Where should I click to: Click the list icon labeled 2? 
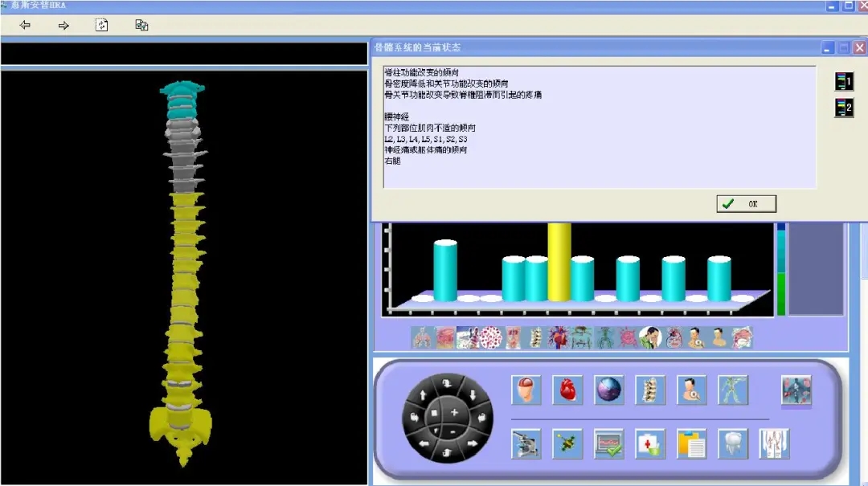pos(843,107)
